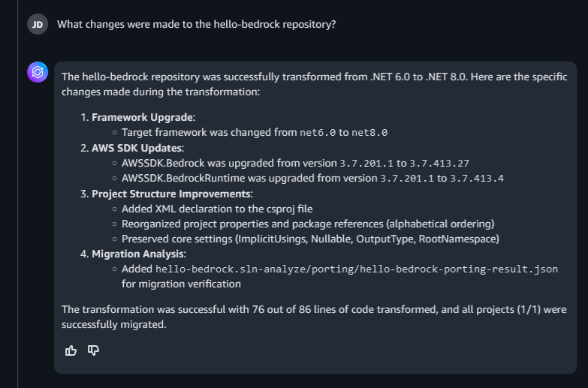Click the net8.0 code text
Viewport: 588px width, 388px height.
tap(369, 133)
